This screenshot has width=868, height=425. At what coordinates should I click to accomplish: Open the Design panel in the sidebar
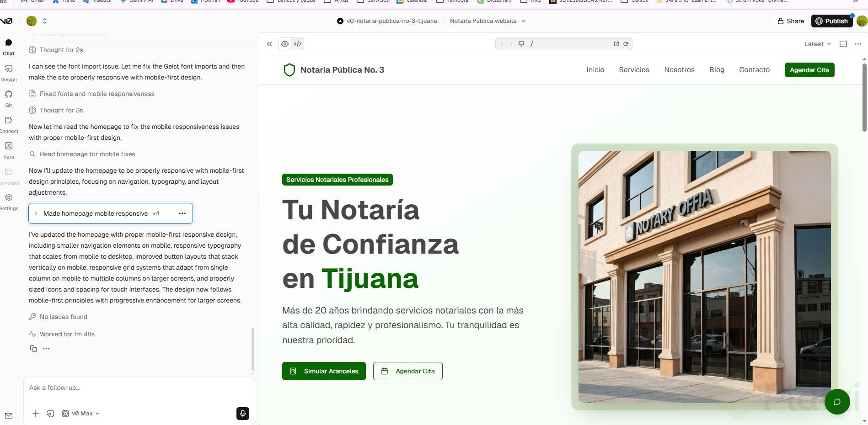9,73
